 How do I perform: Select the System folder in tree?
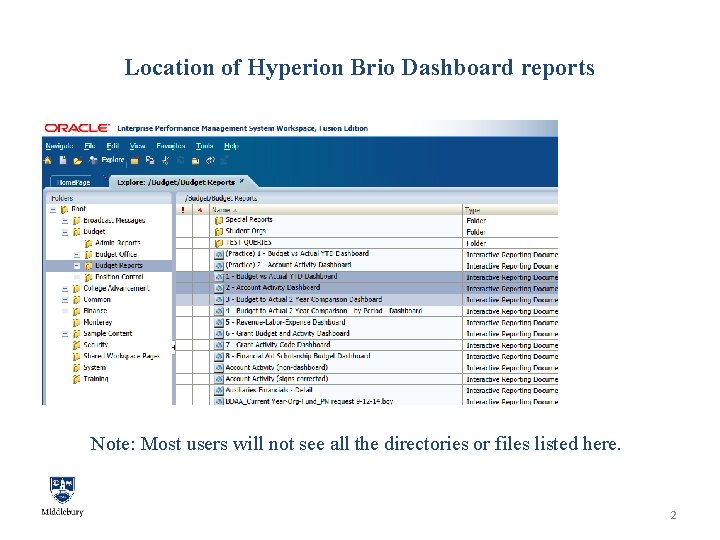pyautogui.click(x=95, y=368)
